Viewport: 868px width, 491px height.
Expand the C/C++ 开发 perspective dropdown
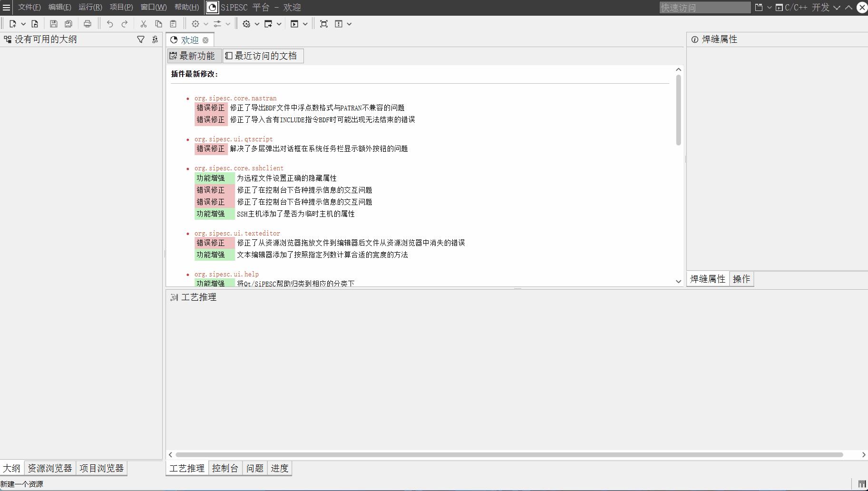(837, 8)
